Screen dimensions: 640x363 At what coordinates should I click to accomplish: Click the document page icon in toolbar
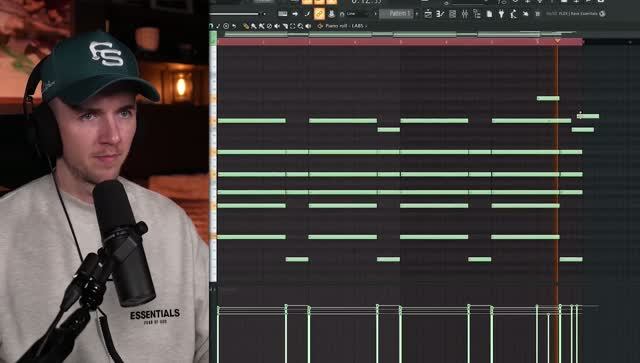489,14
